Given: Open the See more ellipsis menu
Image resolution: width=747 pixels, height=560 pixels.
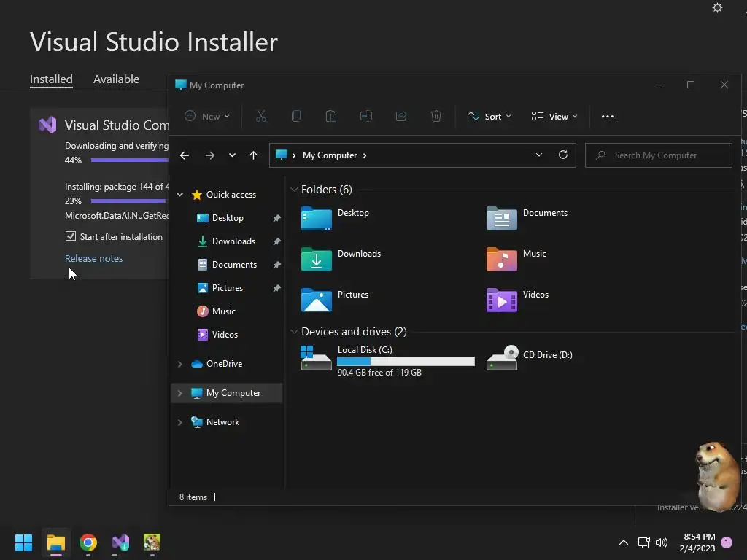Looking at the screenshot, I should [608, 116].
